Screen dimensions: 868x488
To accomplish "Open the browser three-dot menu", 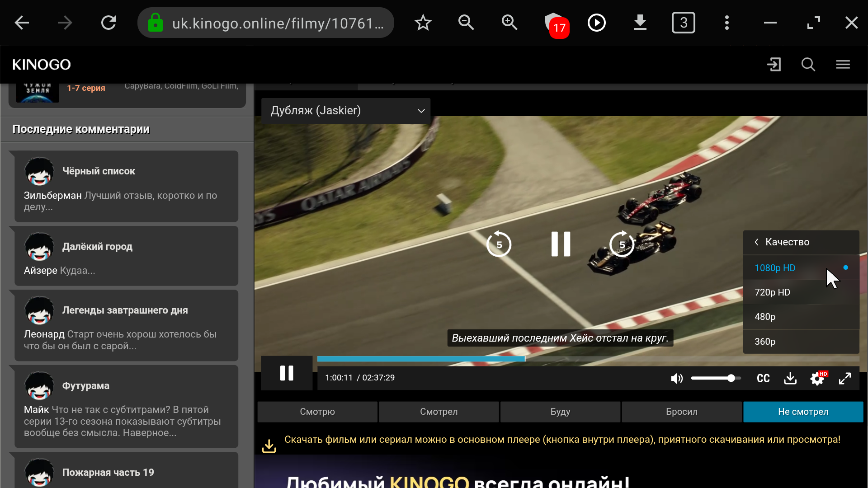I will point(726,23).
